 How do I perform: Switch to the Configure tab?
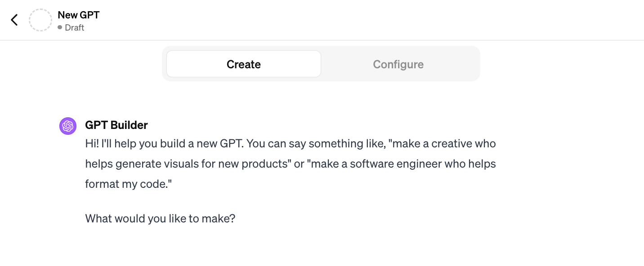click(x=398, y=64)
